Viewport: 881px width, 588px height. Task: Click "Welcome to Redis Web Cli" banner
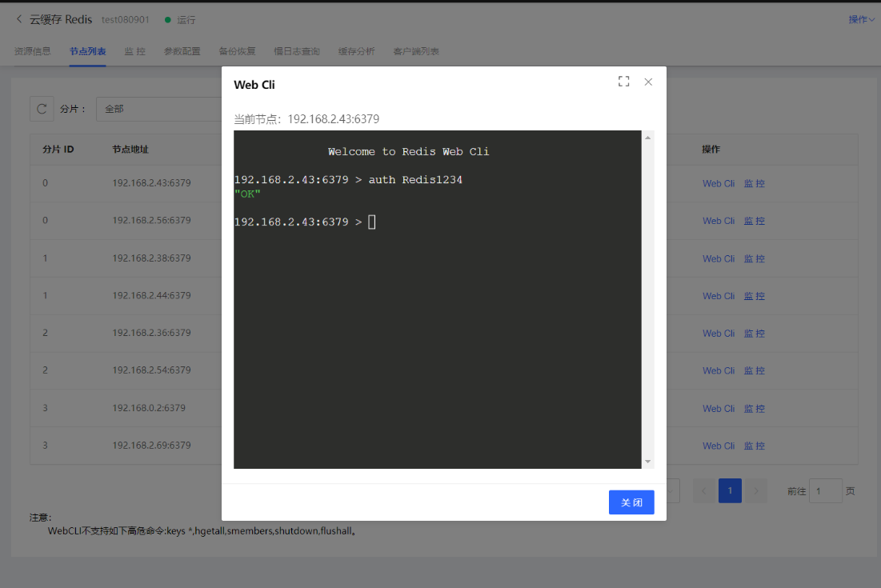click(408, 152)
